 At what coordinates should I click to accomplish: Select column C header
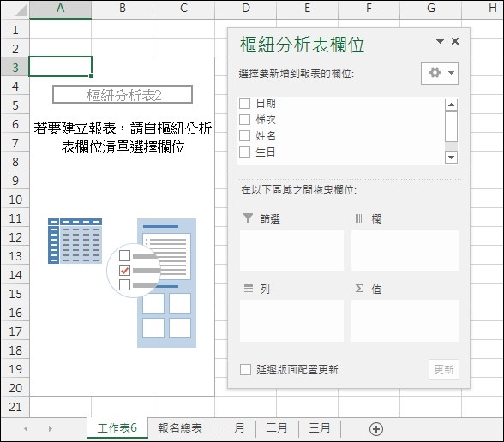(183, 9)
